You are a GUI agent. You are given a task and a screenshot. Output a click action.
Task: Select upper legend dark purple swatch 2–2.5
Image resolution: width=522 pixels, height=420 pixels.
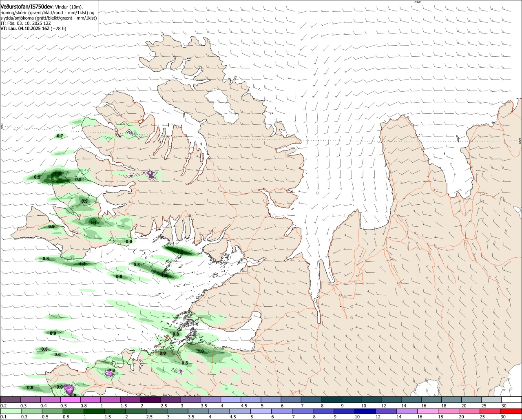click(x=150, y=400)
